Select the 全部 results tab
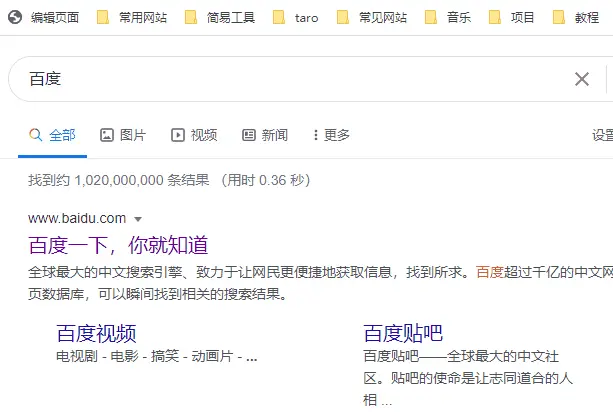This screenshot has height=416, width=613. point(52,135)
